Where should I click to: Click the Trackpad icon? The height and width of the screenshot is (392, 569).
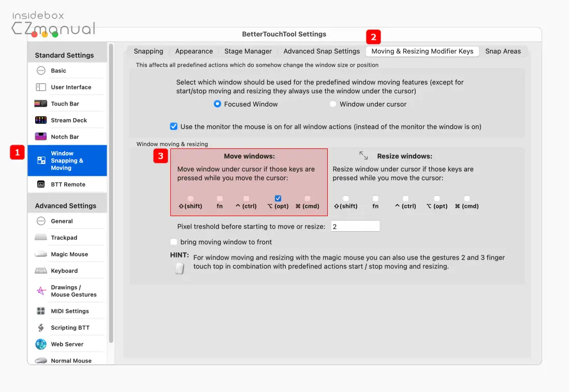[x=40, y=237]
